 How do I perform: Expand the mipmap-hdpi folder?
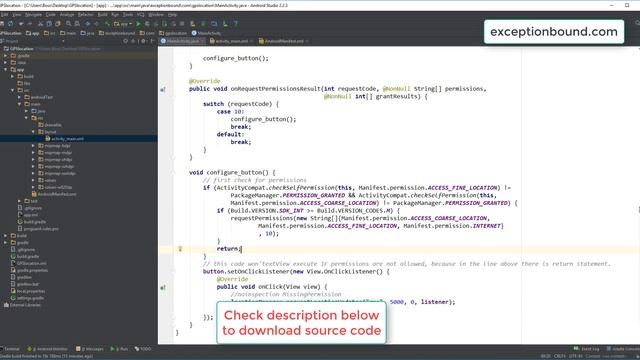[33, 146]
